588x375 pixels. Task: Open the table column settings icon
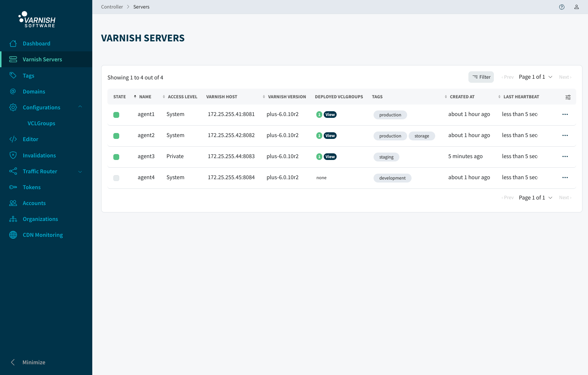(568, 97)
